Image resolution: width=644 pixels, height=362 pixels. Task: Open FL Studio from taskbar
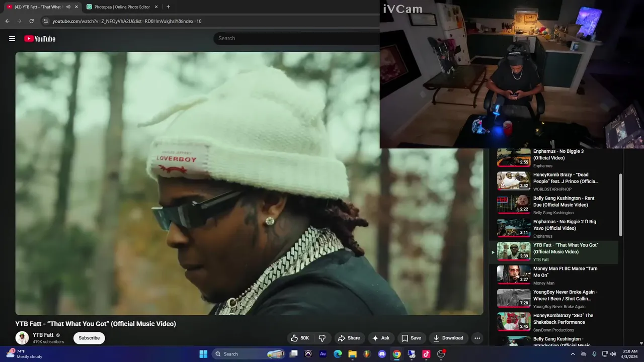coord(367,354)
